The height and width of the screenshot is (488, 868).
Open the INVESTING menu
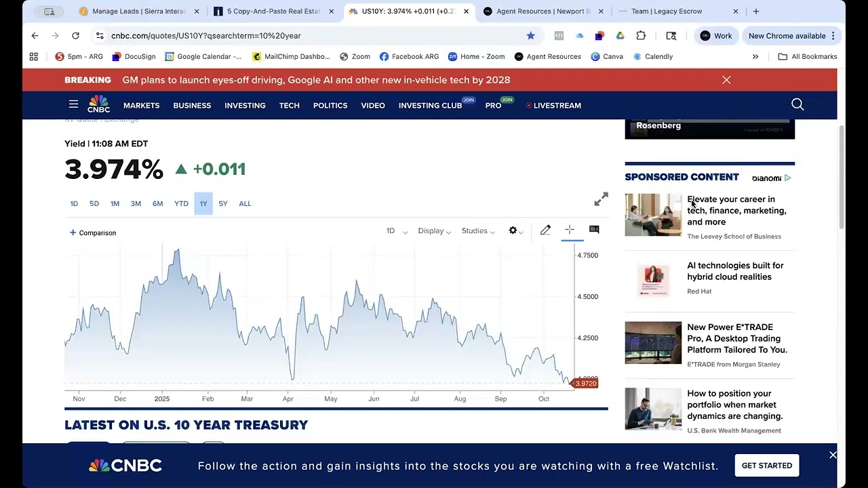click(x=245, y=105)
